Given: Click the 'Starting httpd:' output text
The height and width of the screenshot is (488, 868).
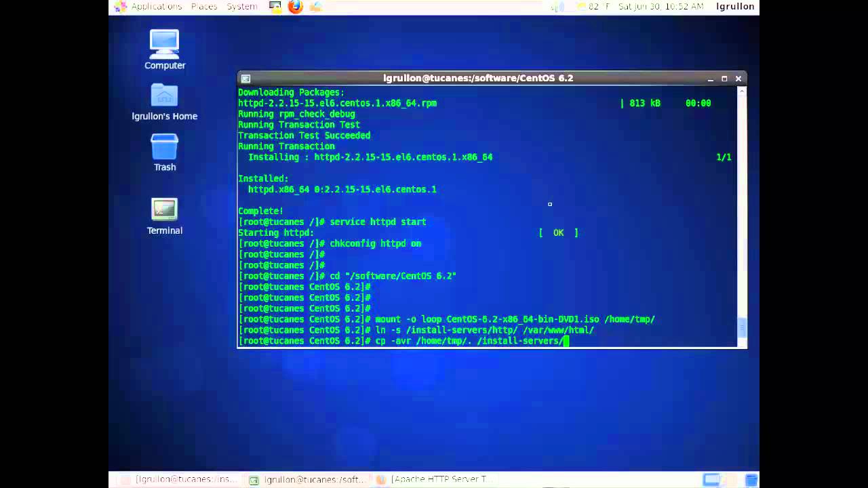Looking at the screenshot, I should click(276, 232).
